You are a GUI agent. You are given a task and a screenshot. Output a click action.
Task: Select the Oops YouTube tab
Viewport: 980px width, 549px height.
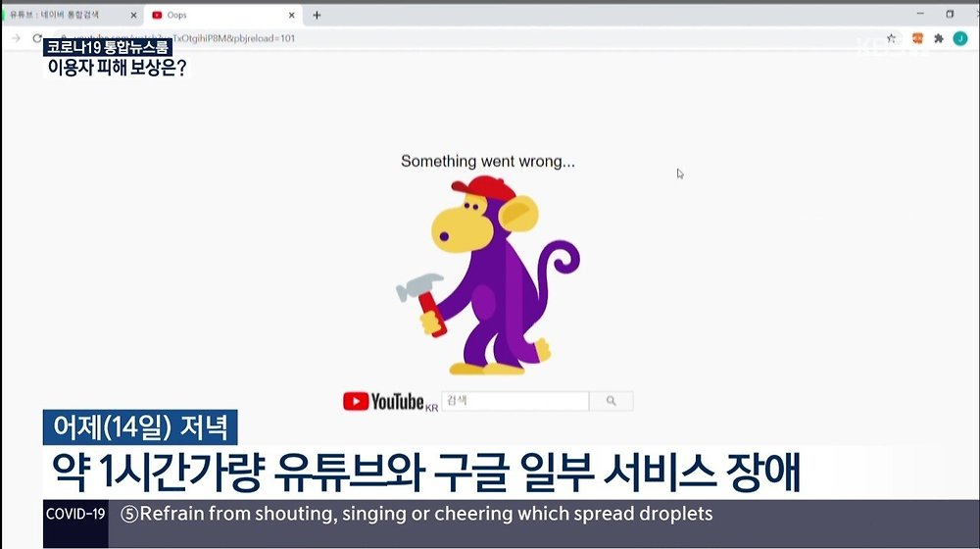[222, 15]
